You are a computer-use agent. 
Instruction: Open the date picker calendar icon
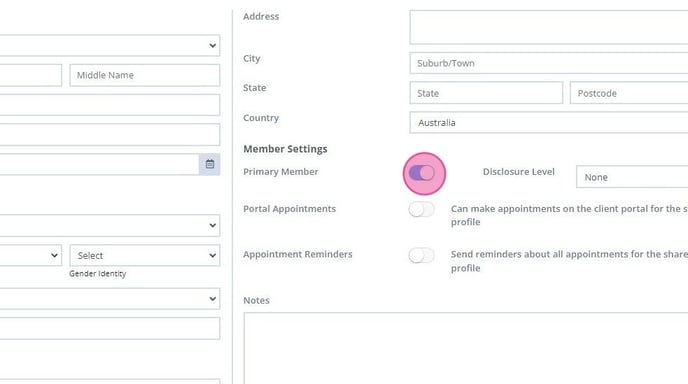click(210, 164)
